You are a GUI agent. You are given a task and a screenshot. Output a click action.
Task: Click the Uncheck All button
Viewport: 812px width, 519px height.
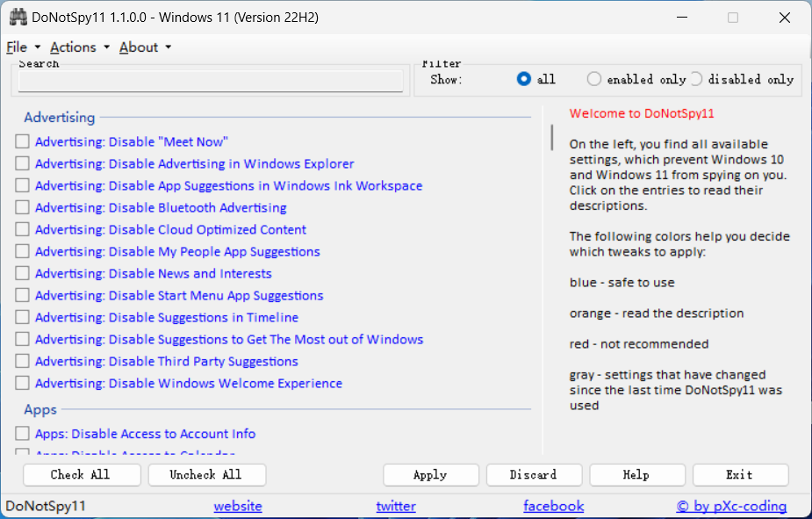pos(207,474)
